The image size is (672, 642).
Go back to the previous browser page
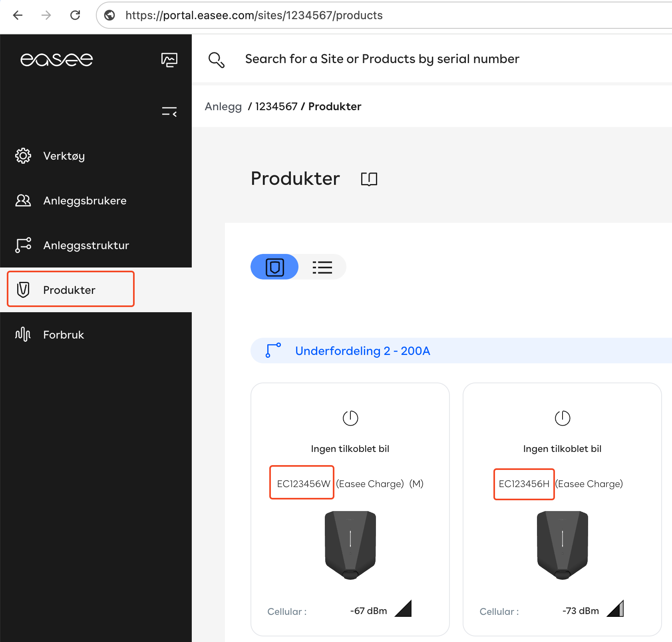(18, 15)
